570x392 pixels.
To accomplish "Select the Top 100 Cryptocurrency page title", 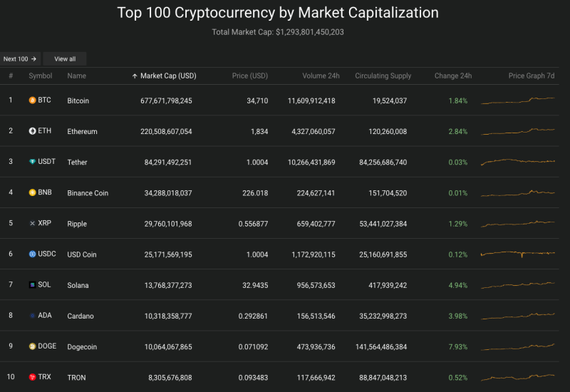I will pos(278,13).
